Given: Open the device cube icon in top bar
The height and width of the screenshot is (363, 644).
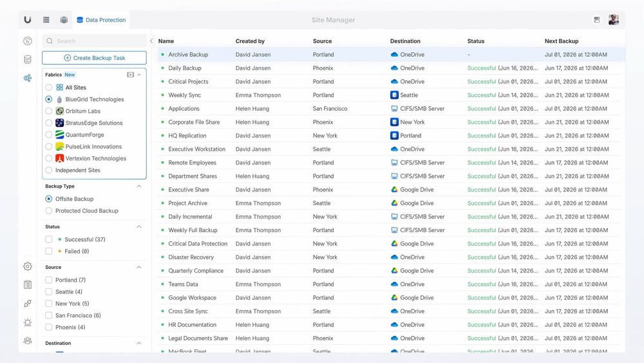Looking at the screenshot, I should [64, 20].
